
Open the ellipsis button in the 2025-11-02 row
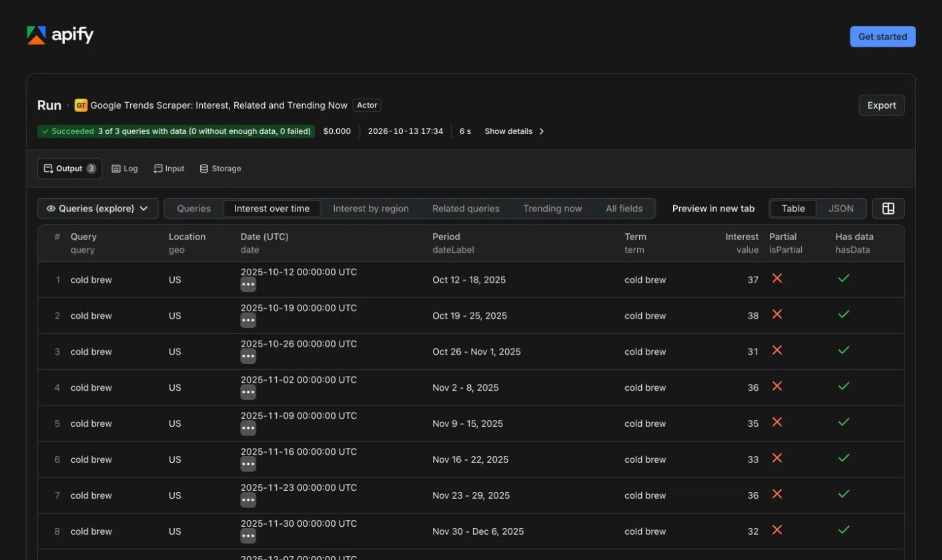coord(248,393)
